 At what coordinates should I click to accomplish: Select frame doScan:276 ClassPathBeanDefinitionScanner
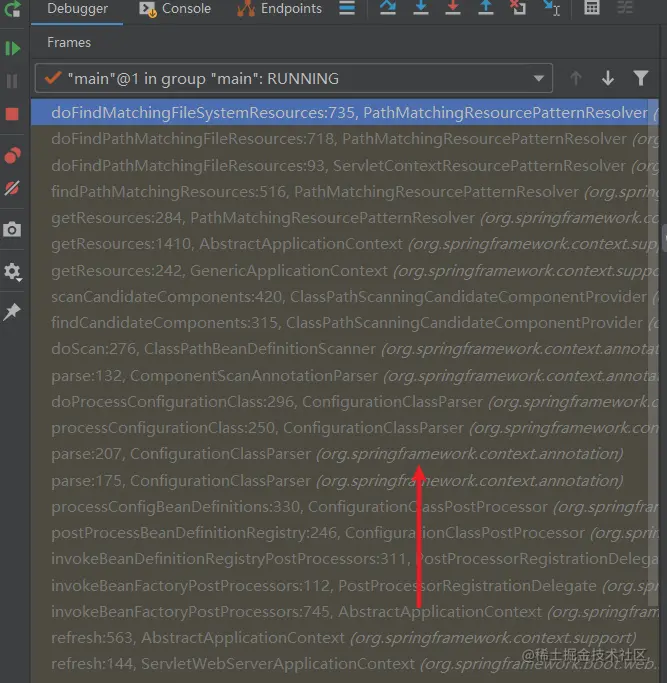(344, 349)
